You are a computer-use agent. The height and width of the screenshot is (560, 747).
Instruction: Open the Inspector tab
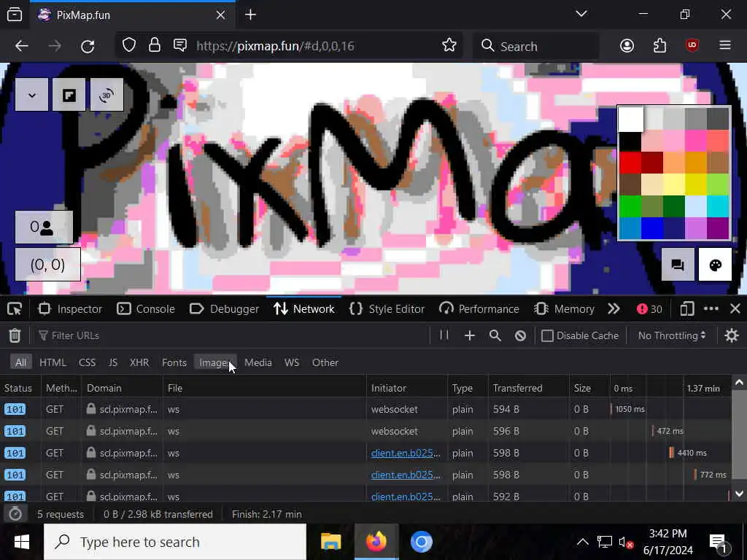(x=69, y=309)
